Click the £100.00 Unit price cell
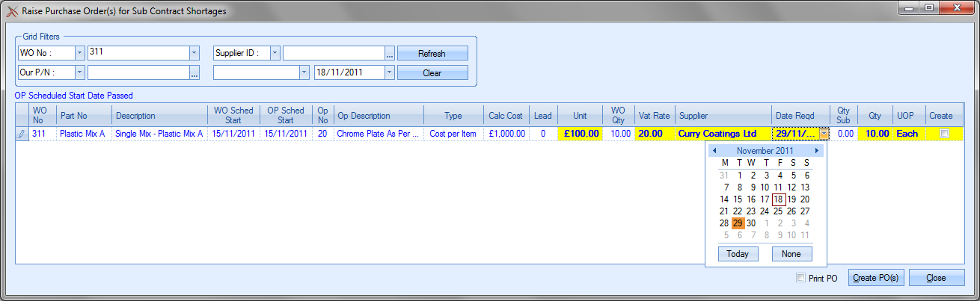Viewport: 980px width, 301px height. pos(581,134)
